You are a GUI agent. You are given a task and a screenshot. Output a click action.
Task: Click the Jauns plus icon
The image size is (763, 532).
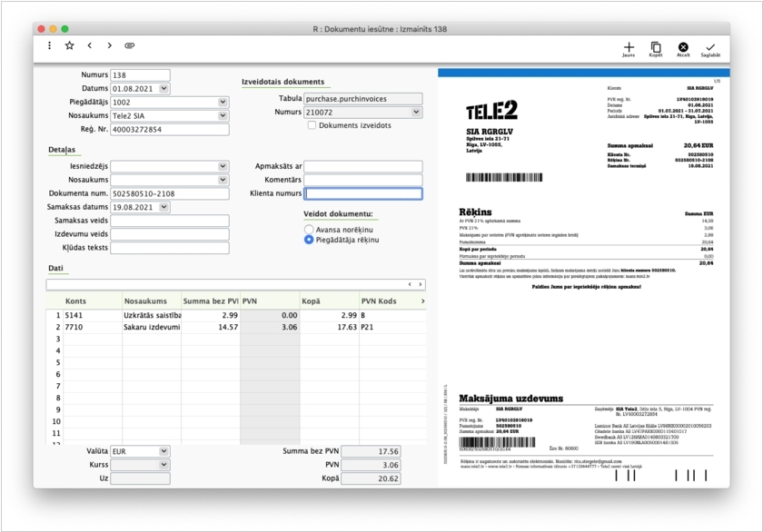click(x=629, y=47)
